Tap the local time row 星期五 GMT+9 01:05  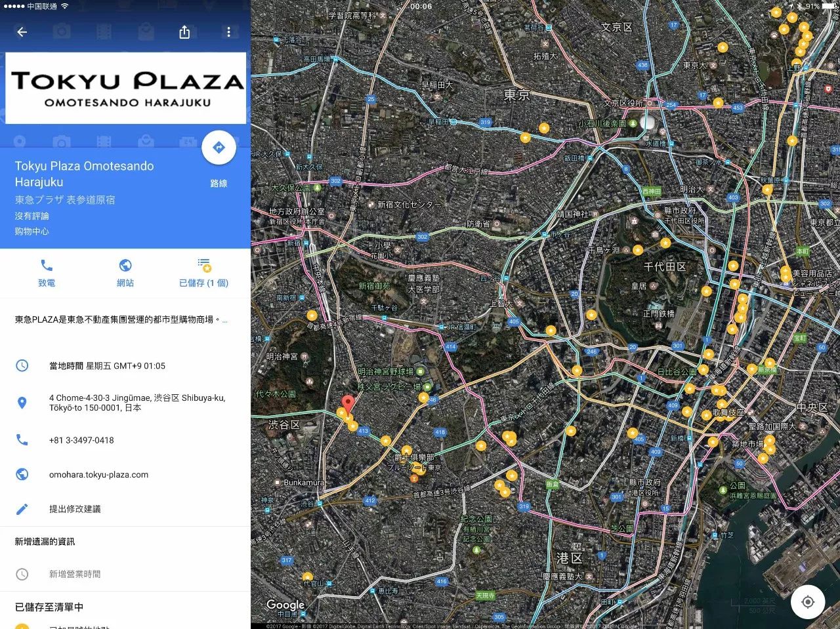107,366
